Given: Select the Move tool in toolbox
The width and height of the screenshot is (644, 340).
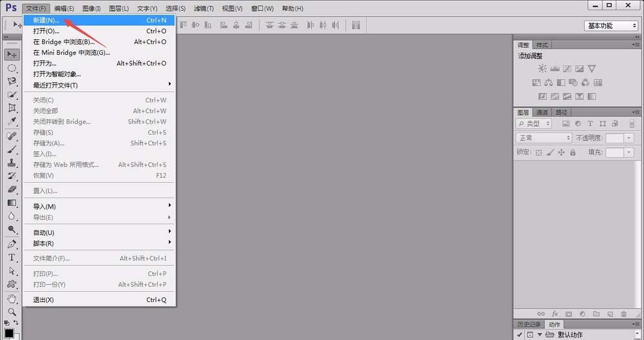Looking at the screenshot, I should 12,55.
